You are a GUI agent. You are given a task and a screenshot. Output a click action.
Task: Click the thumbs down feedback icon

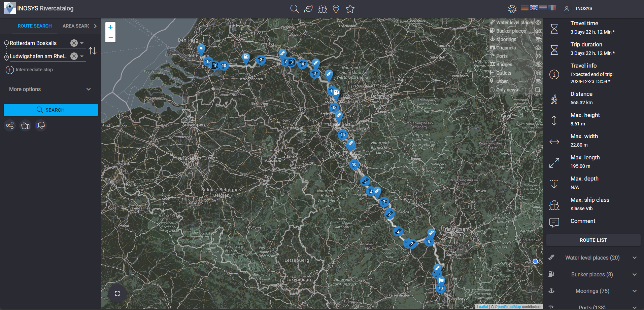41,126
